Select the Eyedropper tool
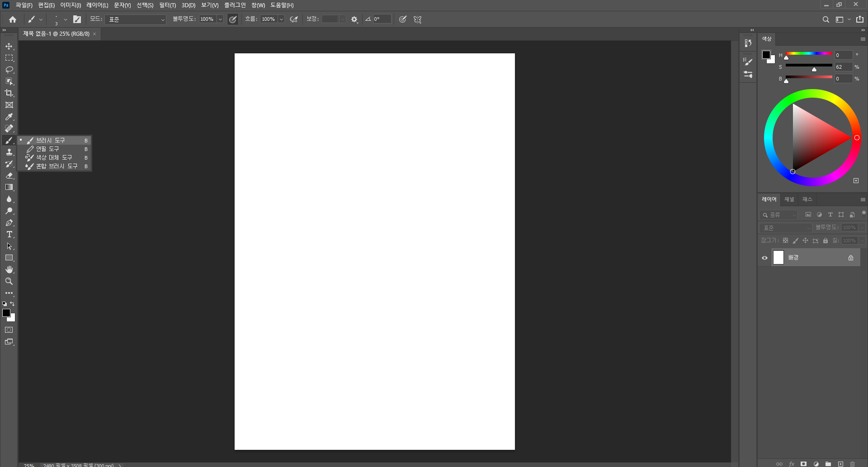868x467 pixels. click(9, 117)
